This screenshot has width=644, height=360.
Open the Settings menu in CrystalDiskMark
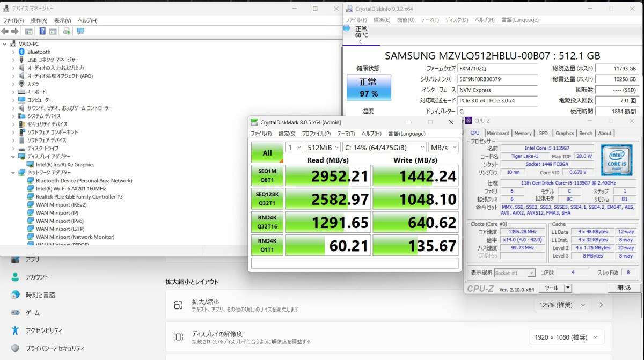(x=287, y=134)
